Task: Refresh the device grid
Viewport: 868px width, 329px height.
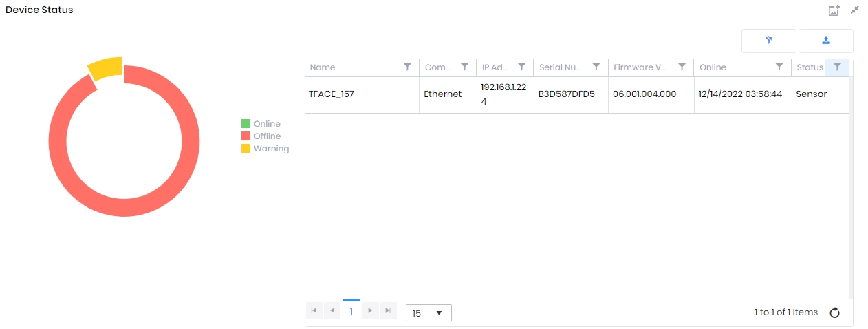Action: click(834, 313)
